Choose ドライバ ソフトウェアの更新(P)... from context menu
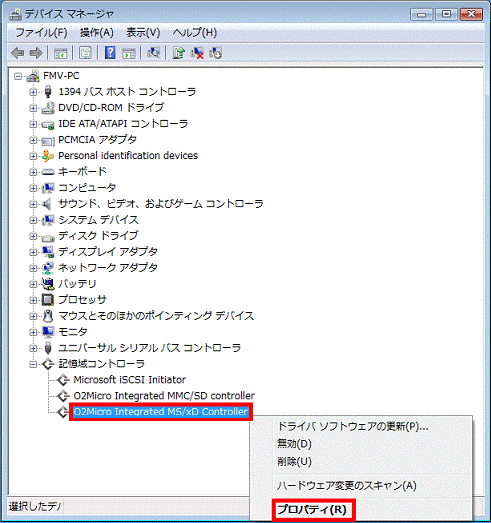The height and width of the screenshot is (523, 491). 353,426
